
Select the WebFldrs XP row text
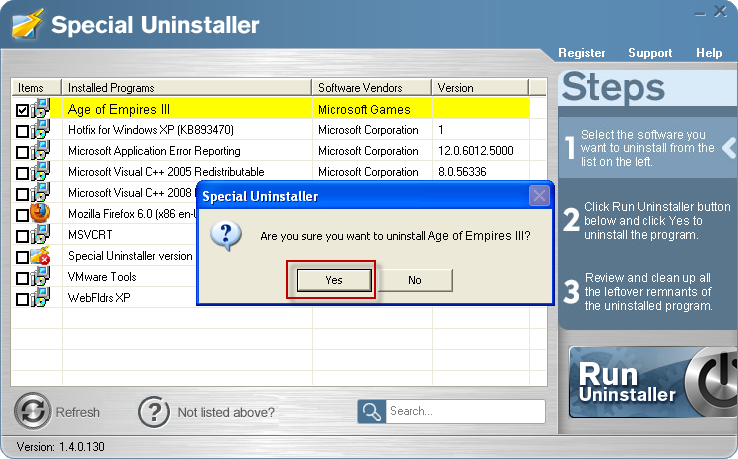coord(99,298)
